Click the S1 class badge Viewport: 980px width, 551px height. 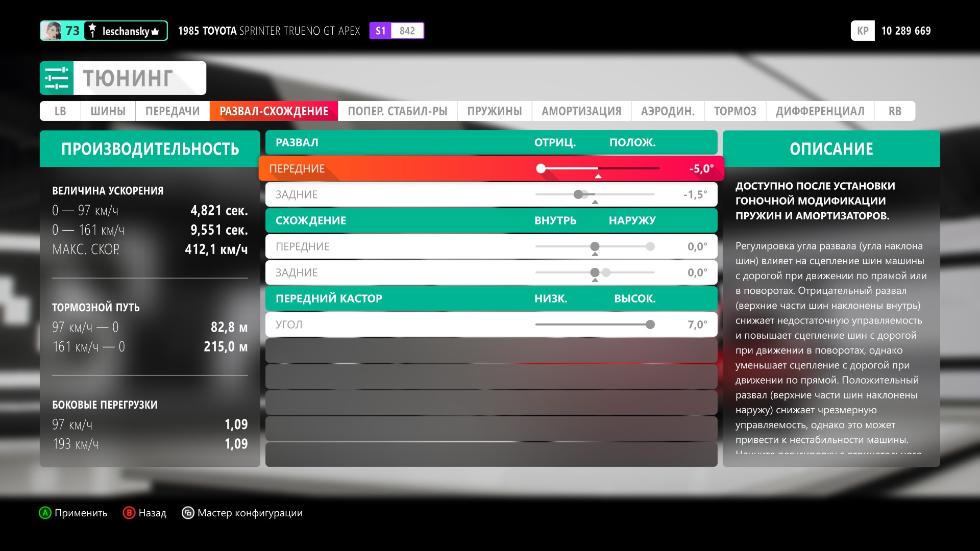(381, 31)
